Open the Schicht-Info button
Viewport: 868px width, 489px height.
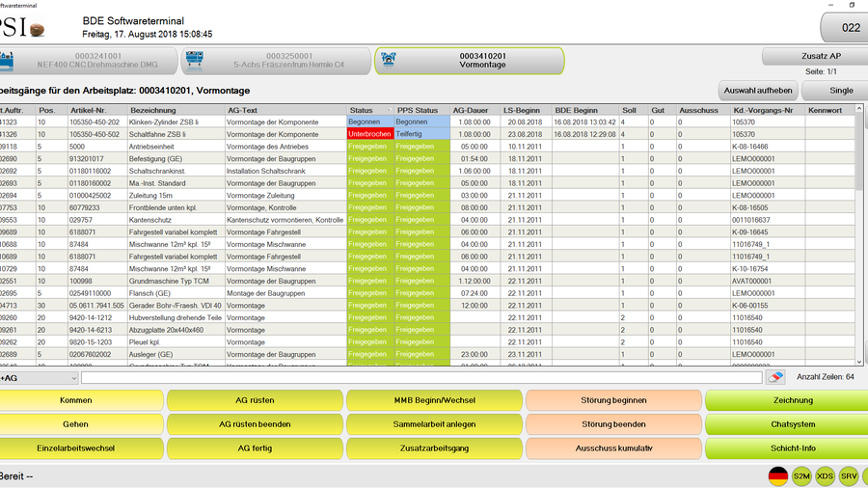tap(787, 448)
